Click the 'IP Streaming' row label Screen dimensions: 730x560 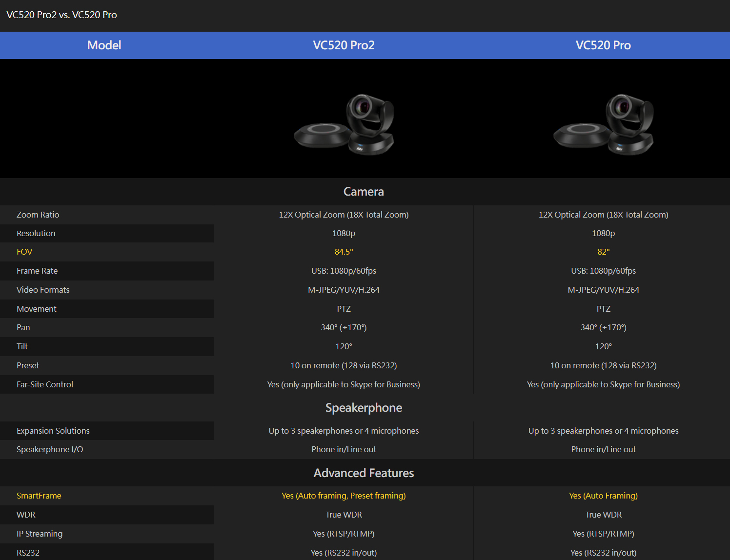(40, 534)
